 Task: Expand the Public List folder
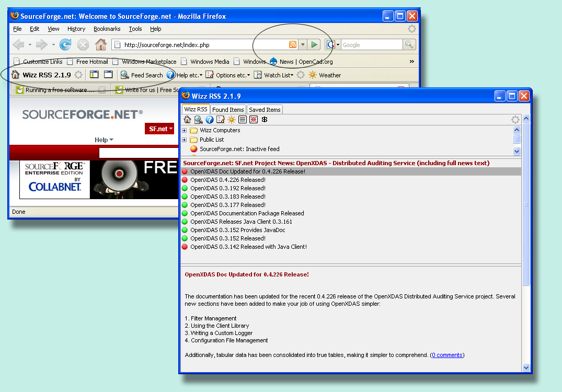point(184,140)
